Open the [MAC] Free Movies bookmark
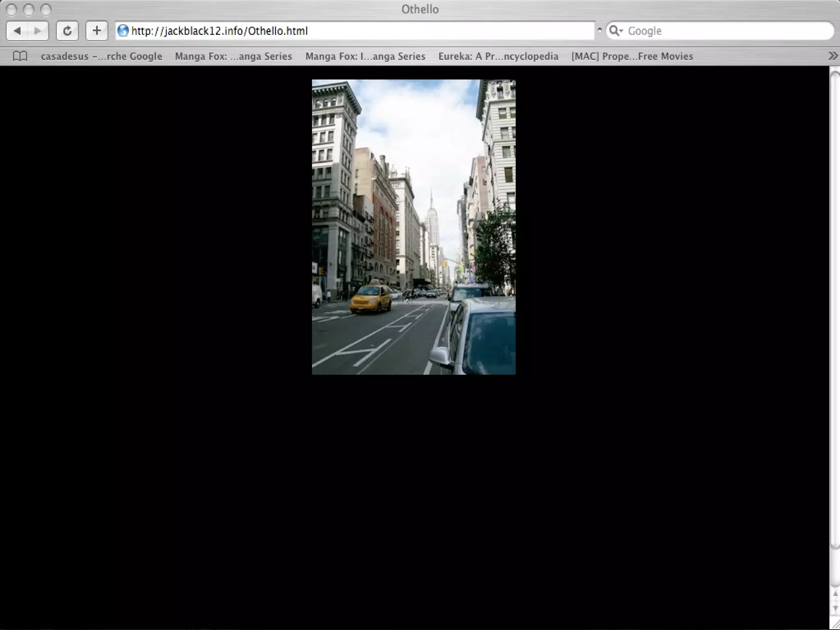This screenshot has height=630, width=840. [x=632, y=56]
